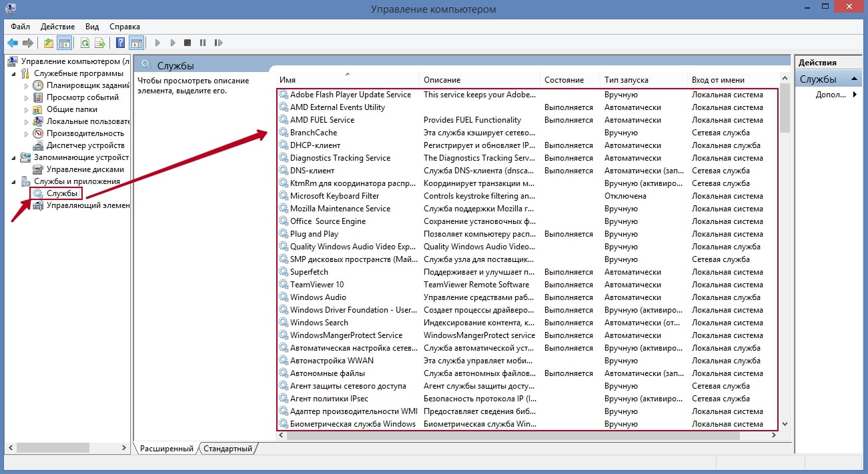This screenshot has height=474, width=868.
Task: Click the Refresh toolbar icon
Action: (85, 43)
